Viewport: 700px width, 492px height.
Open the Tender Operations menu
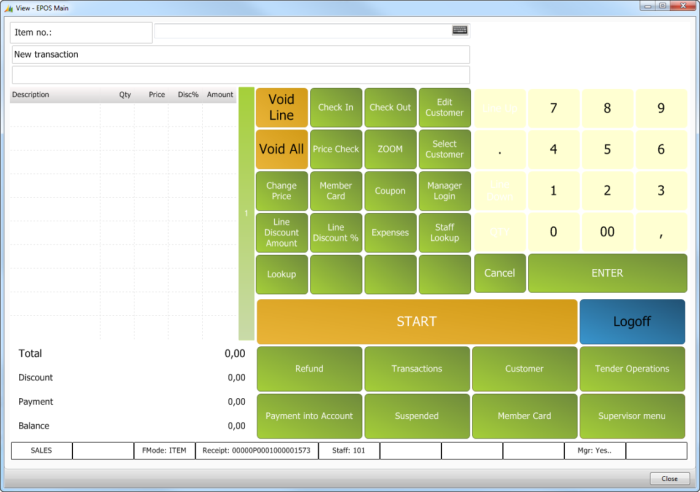click(632, 369)
